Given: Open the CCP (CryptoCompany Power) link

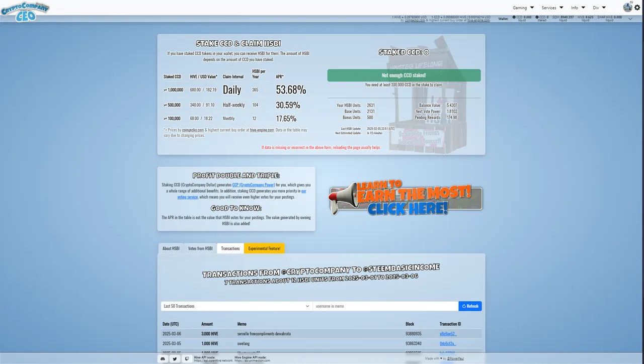Looking at the screenshot, I should pyautogui.click(x=254, y=185).
